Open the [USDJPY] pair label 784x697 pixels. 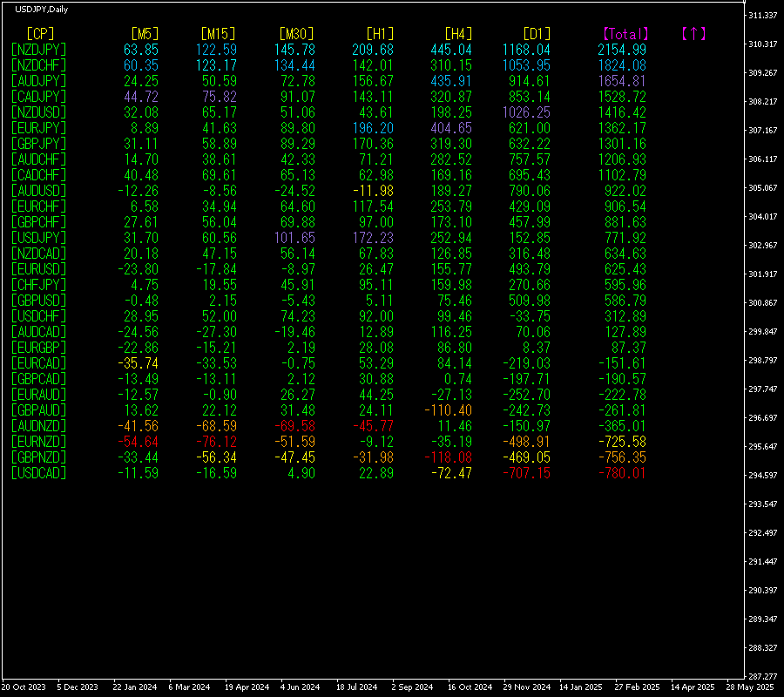click(38, 238)
